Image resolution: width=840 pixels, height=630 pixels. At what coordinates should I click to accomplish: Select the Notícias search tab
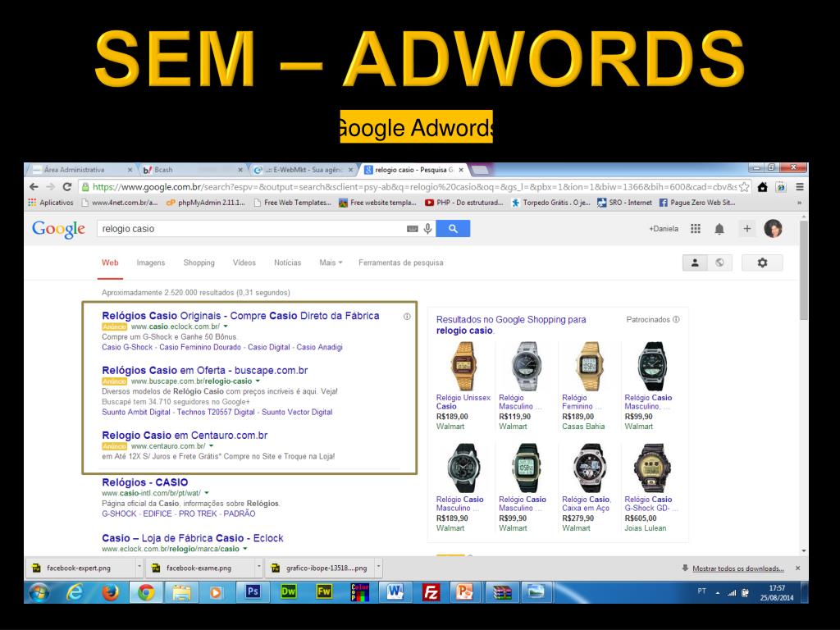(288, 262)
